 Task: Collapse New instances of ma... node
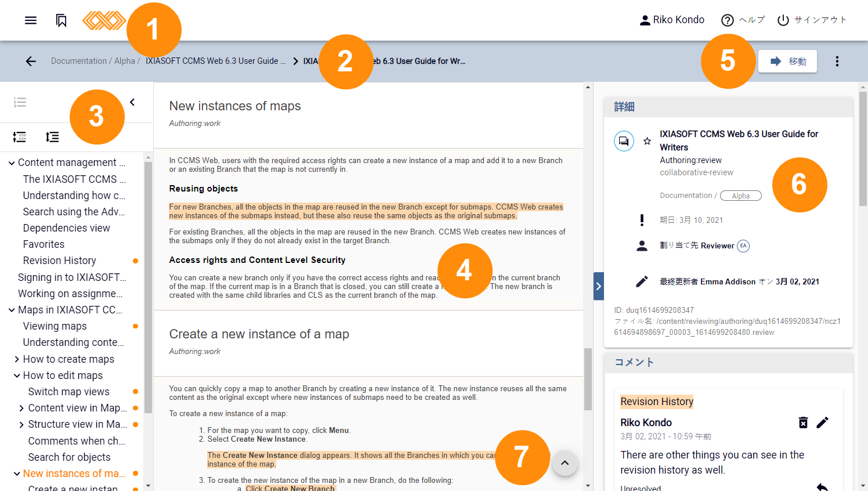[x=17, y=474]
